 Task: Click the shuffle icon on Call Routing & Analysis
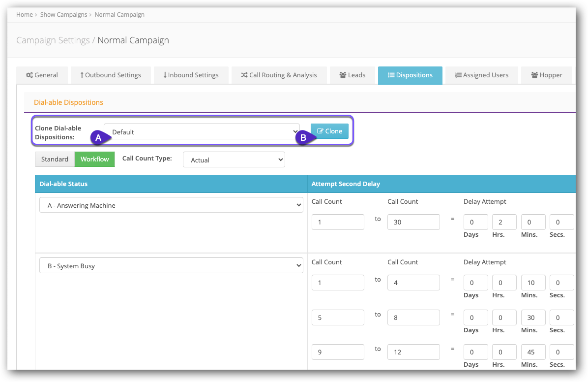pos(244,75)
